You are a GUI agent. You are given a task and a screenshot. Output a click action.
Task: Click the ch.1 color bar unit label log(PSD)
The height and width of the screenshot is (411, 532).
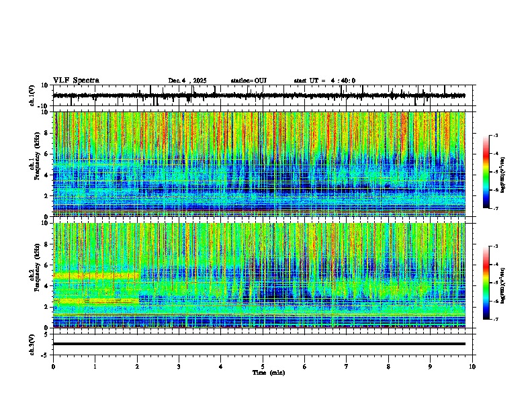tap(502, 175)
